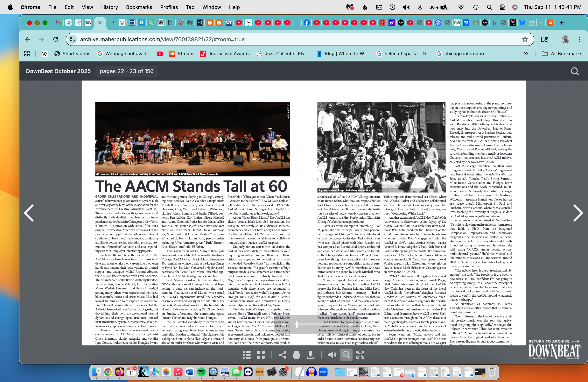Go to next page with right arrow
Image resolution: width=588 pixels, height=382 pixels.
(x=578, y=213)
